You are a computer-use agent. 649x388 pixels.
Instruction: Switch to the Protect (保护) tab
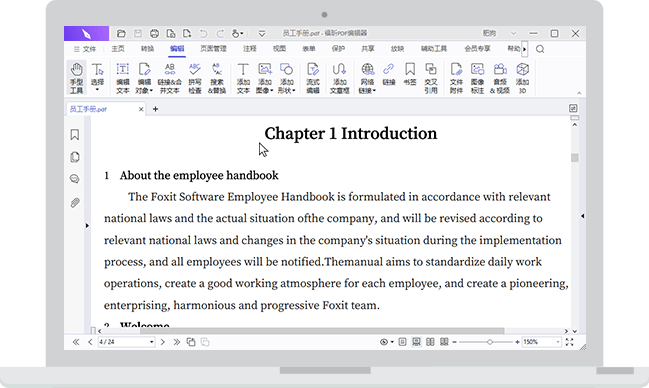click(338, 49)
